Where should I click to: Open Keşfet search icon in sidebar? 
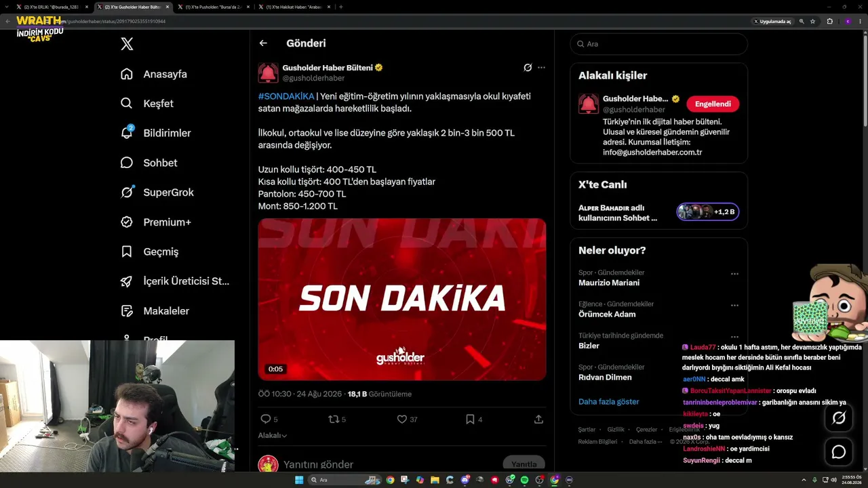127,104
